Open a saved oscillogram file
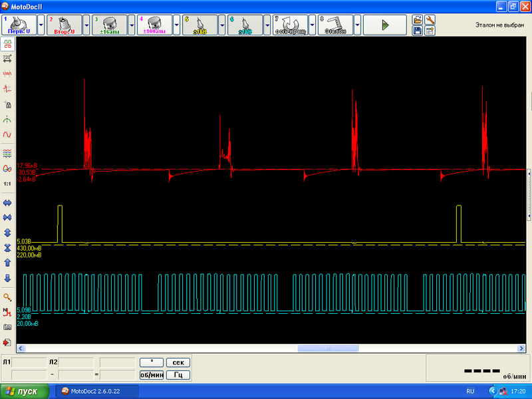The width and height of the screenshot is (532, 399). pyautogui.click(x=418, y=20)
